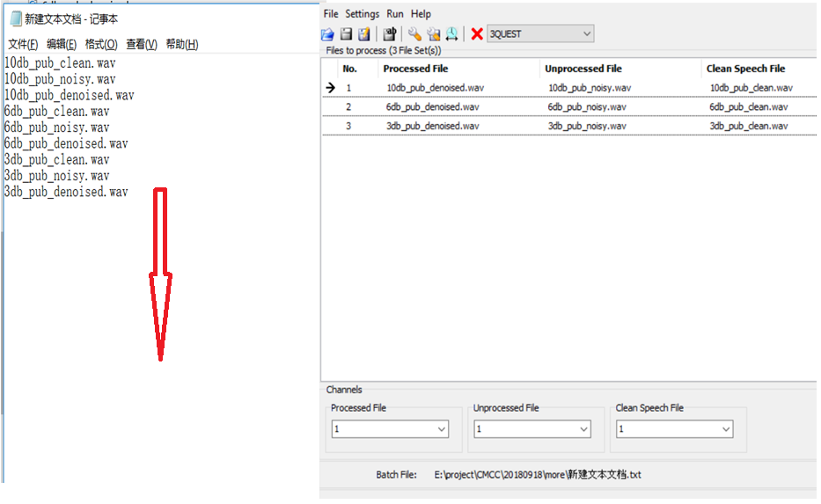
Task: Open Notepad's 文件(F) menu
Action: click(23, 45)
